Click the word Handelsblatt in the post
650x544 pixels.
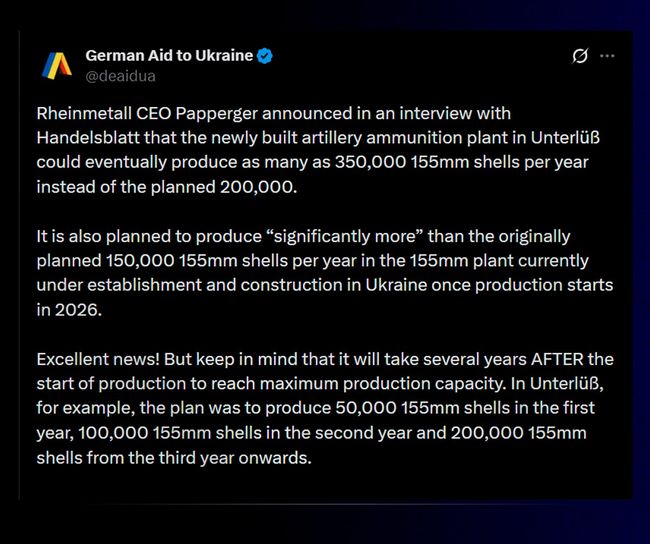85,138
